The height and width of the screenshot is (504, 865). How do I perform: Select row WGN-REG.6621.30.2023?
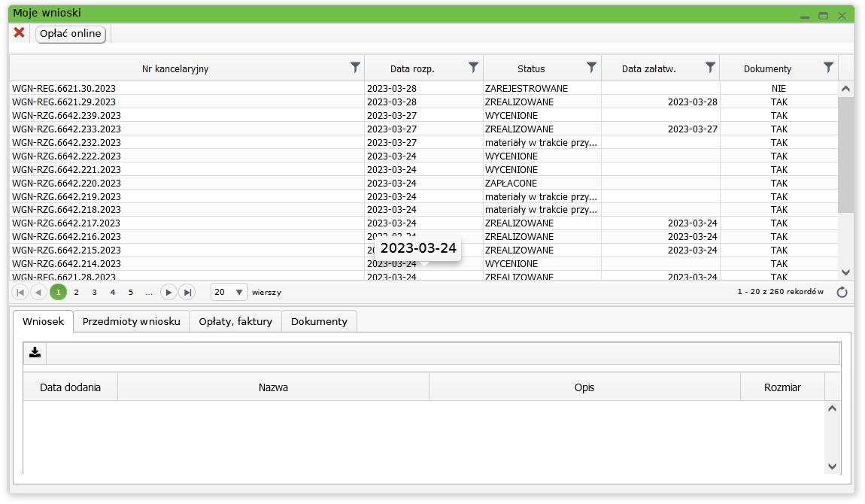pos(64,89)
